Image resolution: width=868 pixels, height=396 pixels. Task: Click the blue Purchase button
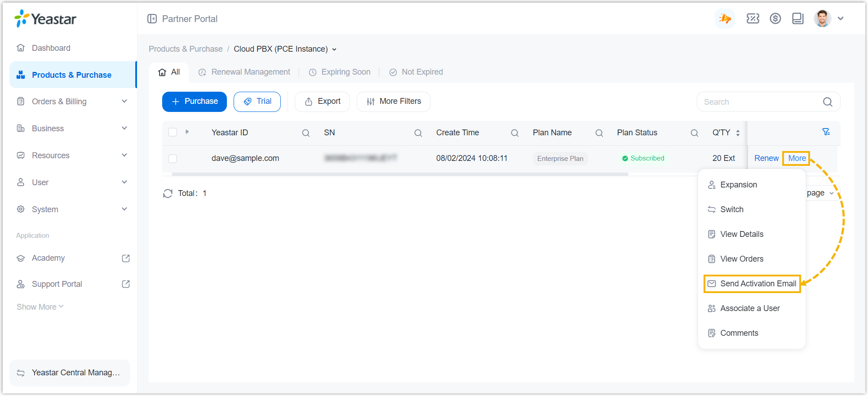pos(195,102)
